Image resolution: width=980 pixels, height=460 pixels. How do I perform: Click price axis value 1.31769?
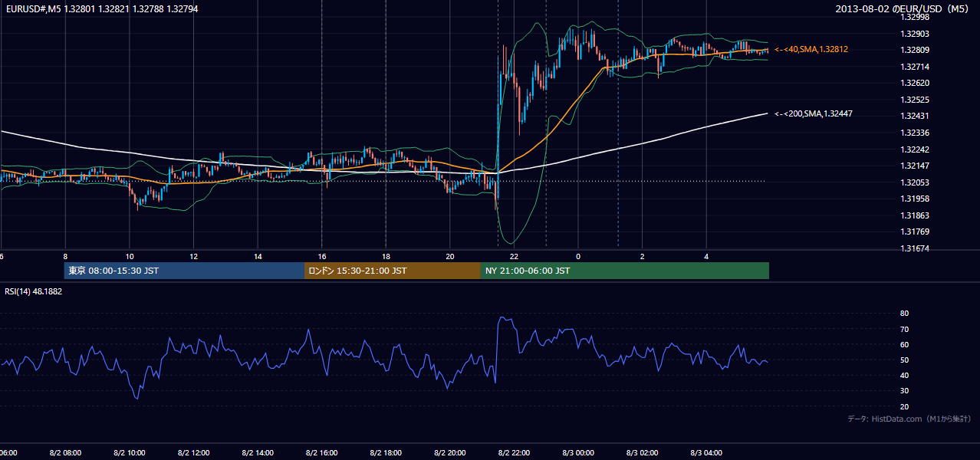[x=914, y=232]
